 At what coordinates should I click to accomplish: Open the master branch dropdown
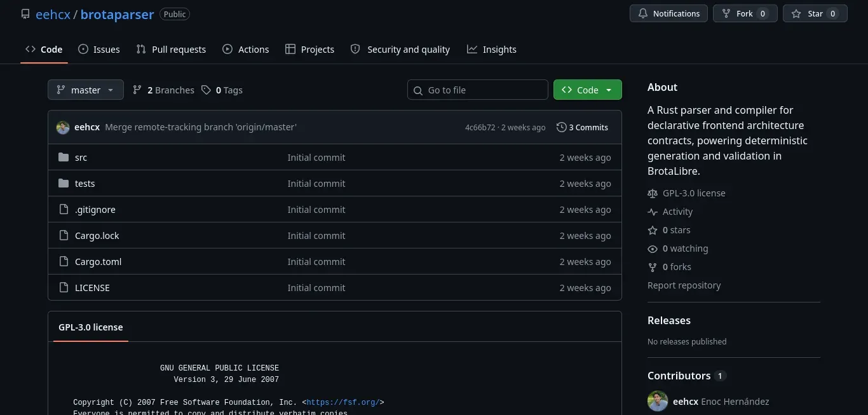tap(85, 90)
